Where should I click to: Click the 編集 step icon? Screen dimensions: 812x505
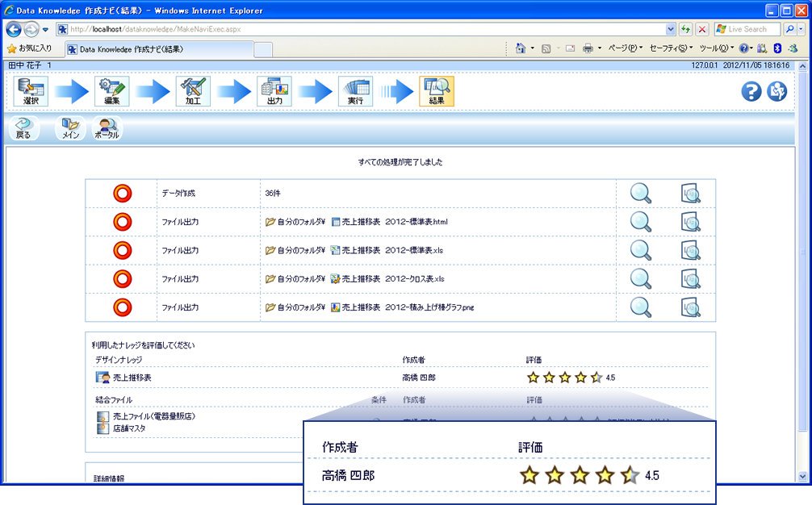[x=111, y=91]
